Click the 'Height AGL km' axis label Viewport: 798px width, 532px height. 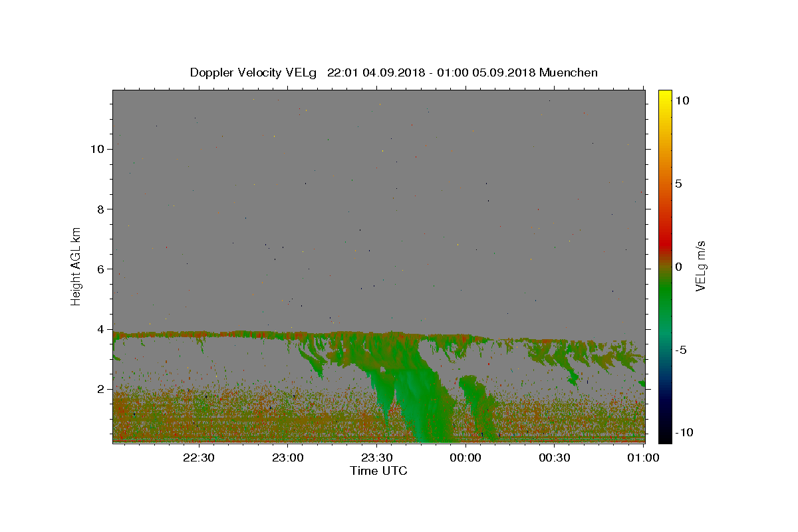pyautogui.click(x=76, y=265)
